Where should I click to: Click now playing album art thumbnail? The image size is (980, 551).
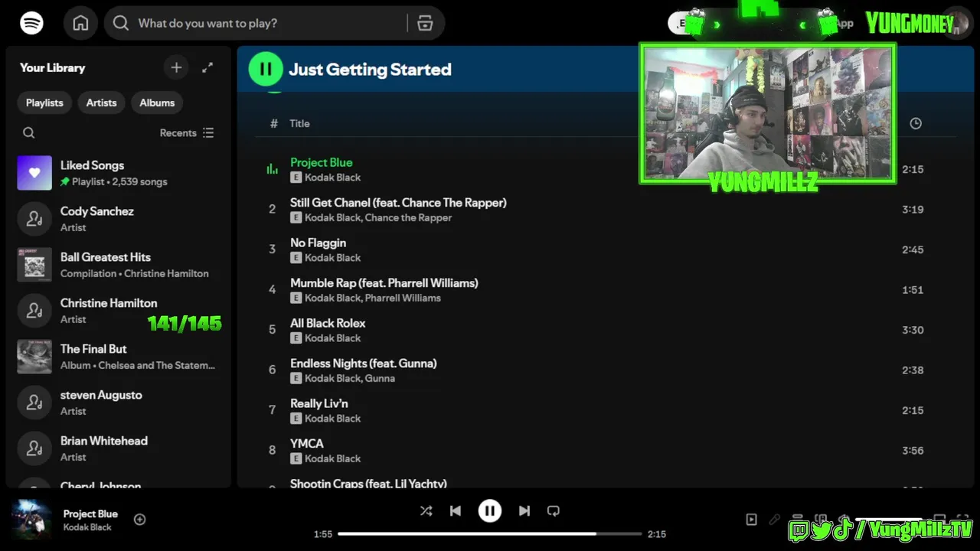32,520
